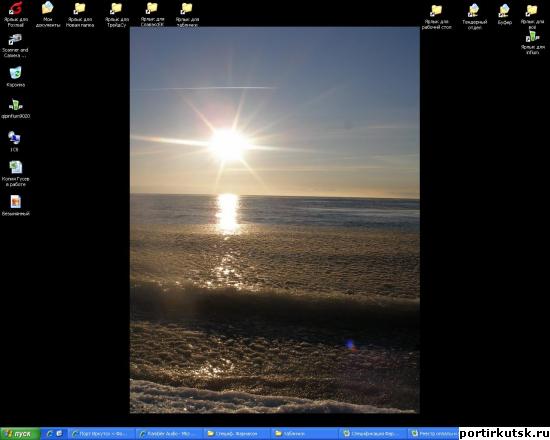Open Мои документы desktop folder
The image size is (550, 440).
click(x=48, y=14)
